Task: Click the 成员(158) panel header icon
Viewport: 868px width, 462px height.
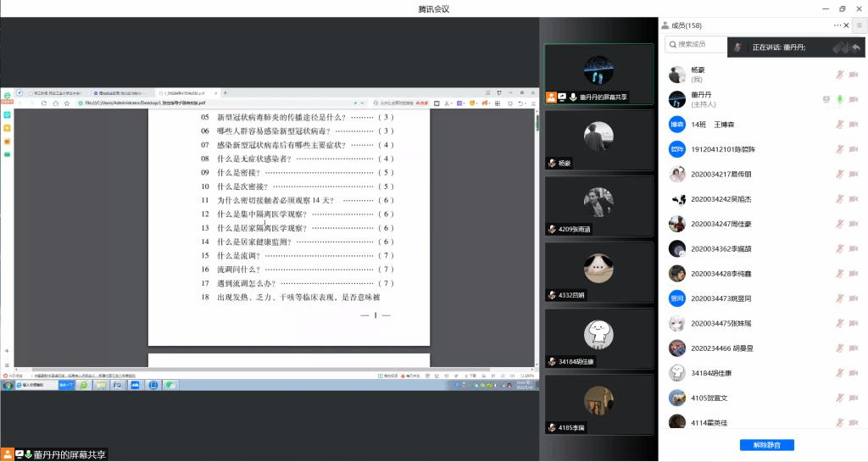Action: [665, 25]
